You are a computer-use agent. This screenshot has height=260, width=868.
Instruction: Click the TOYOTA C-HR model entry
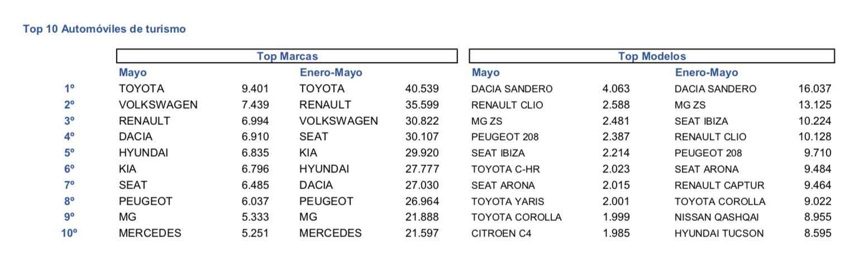[x=505, y=169]
